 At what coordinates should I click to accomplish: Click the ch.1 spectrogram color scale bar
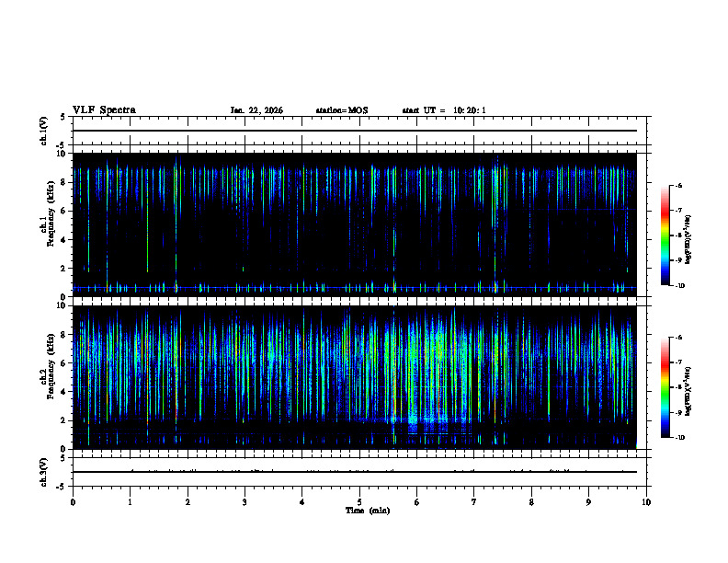[665, 236]
